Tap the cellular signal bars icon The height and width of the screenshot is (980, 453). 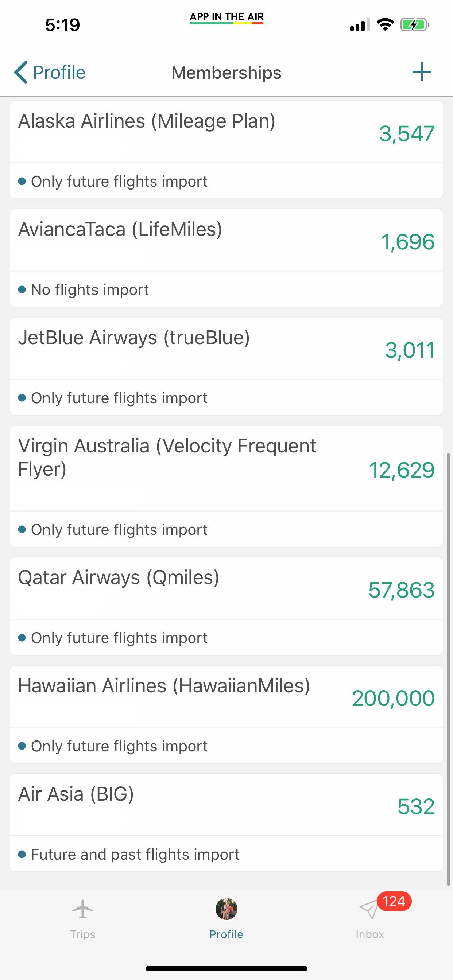pos(360,25)
